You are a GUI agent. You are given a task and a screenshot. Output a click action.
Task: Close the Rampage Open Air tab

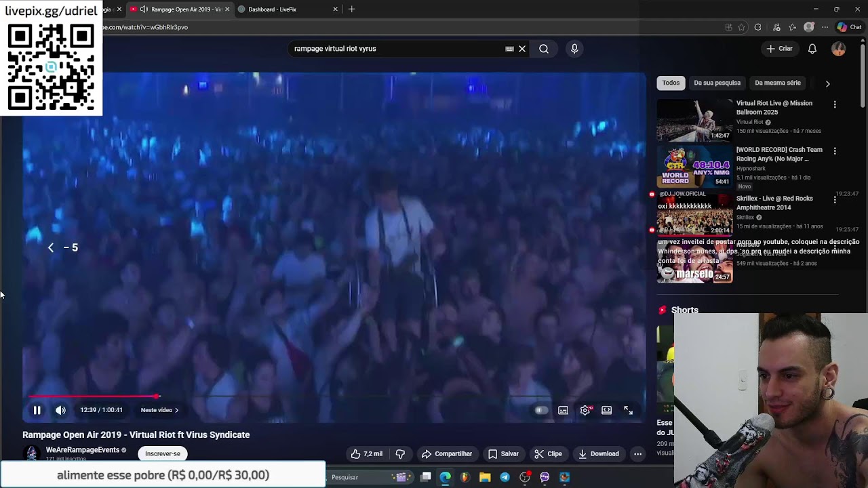[227, 9]
